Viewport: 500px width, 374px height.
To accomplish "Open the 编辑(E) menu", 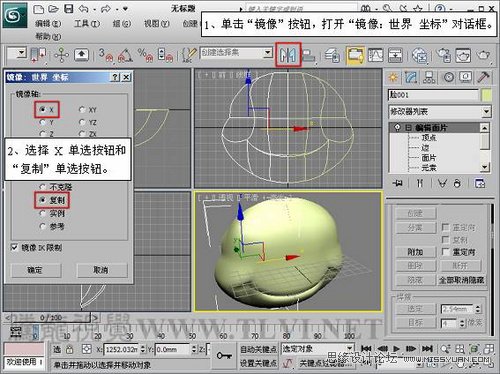I will [x=48, y=24].
